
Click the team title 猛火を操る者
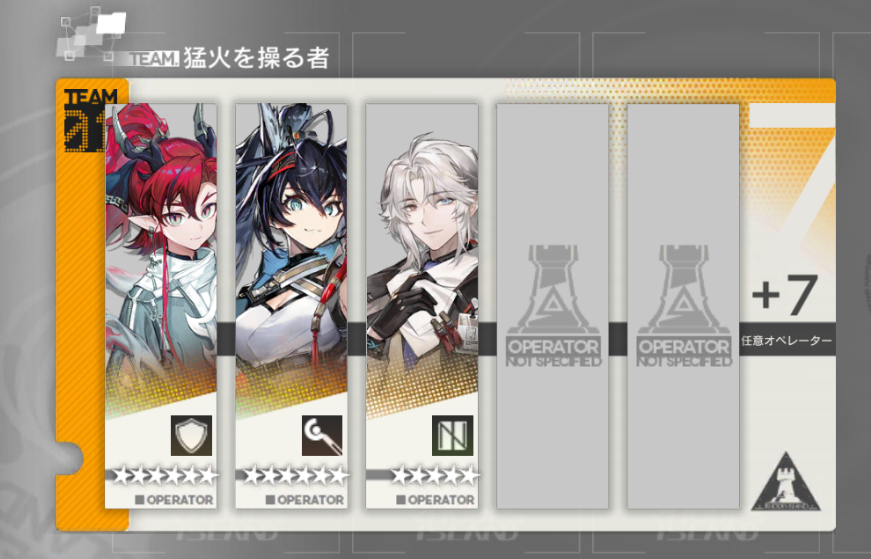pos(257,58)
